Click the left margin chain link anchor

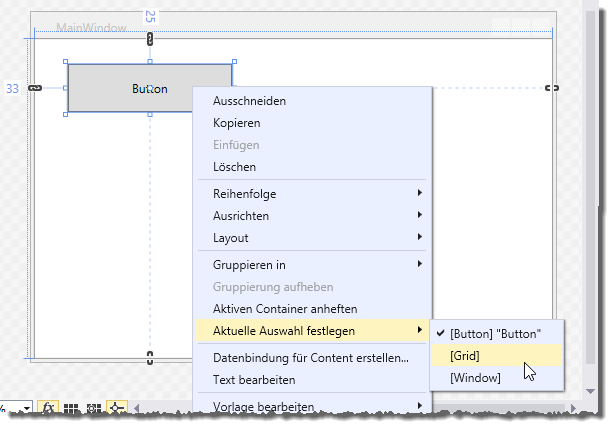[35, 88]
